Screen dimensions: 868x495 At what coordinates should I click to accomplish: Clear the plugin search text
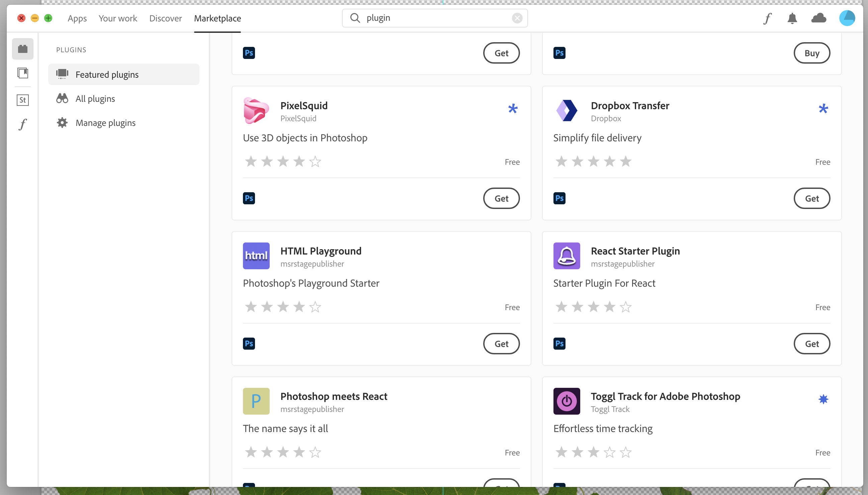[517, 18]
